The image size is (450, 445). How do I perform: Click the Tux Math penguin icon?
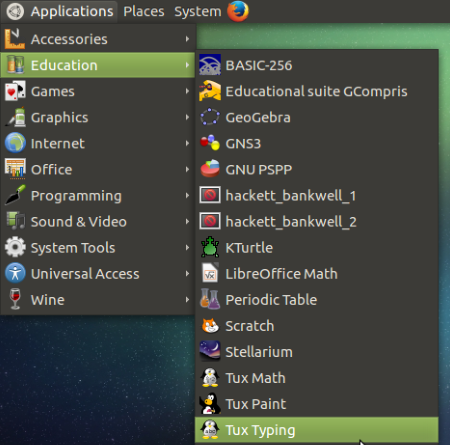(x=210, y=377)
